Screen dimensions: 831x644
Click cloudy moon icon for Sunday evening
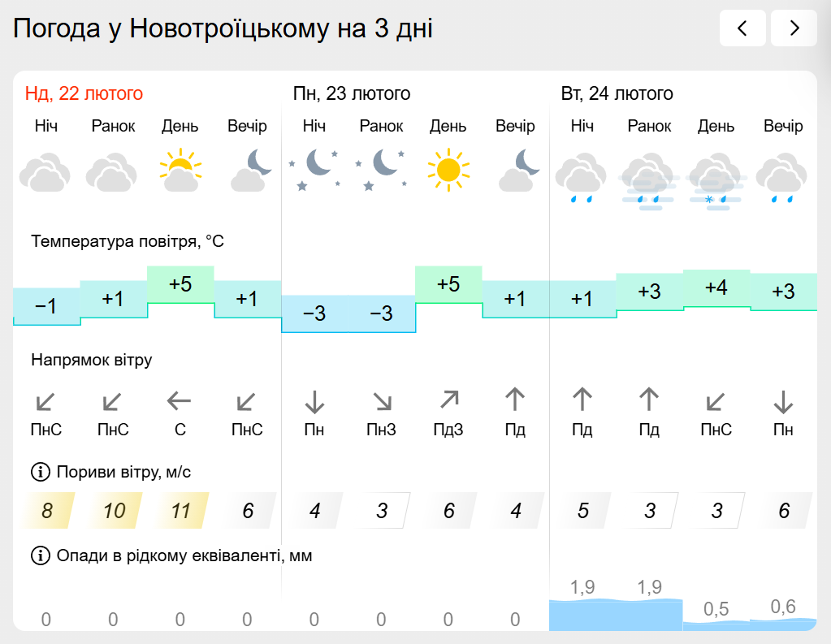tap(248, 170)
